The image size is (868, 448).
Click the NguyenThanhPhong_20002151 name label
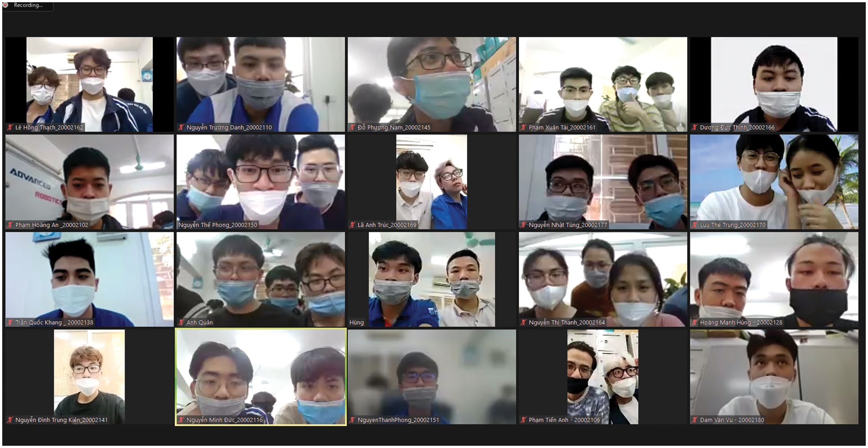pyautogui.click(x=398, y=420)
